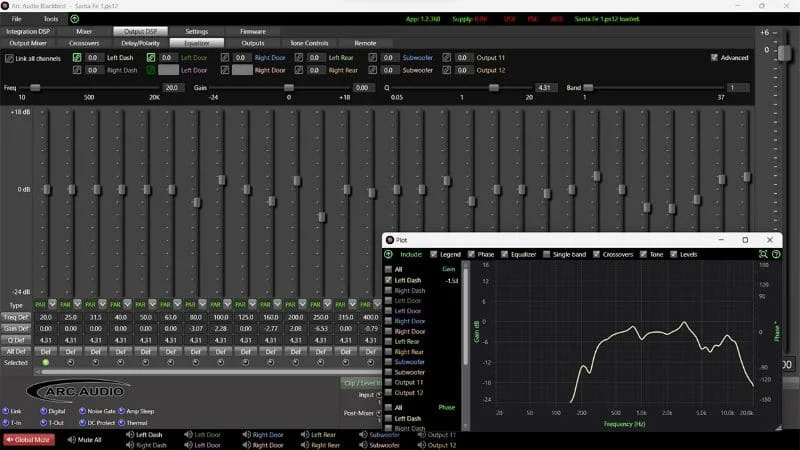Image resolution: width=800 pixels, height=450 pixels.
Task: Click the Noise Gate status indicator
Action: click(82, 411)
